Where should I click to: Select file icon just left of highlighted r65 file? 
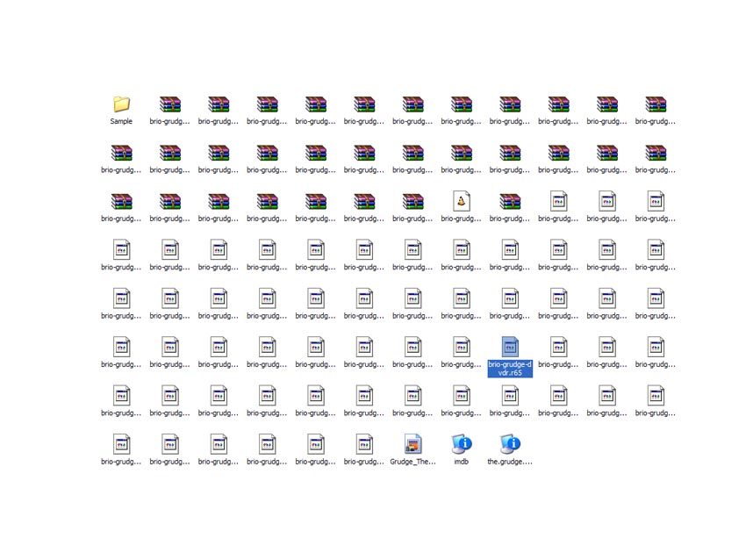461,347
